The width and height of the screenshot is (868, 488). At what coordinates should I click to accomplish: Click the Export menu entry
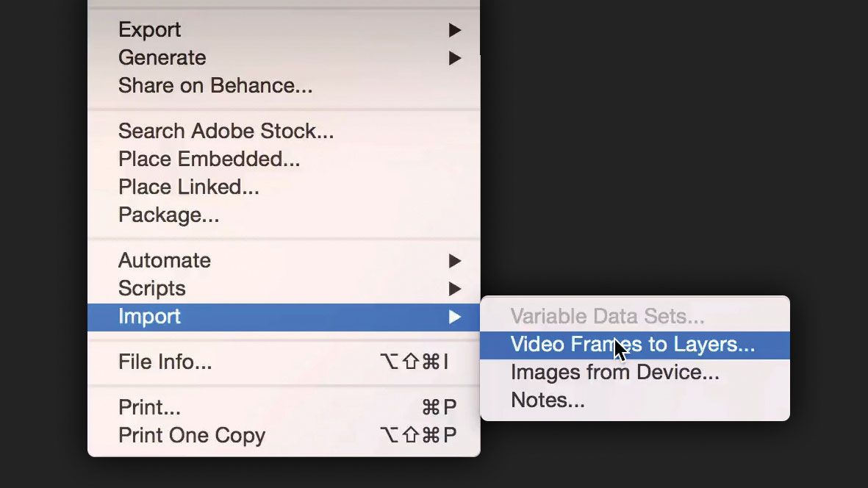click(149, 30)
